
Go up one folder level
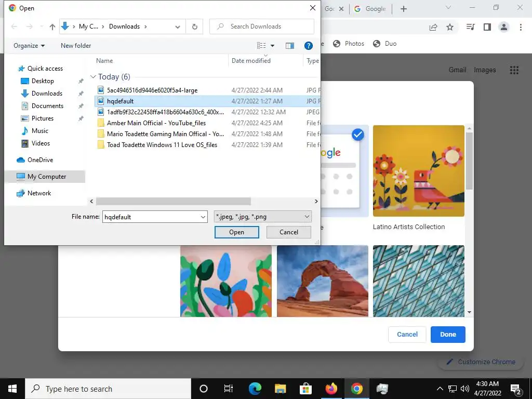coord(52,27)
